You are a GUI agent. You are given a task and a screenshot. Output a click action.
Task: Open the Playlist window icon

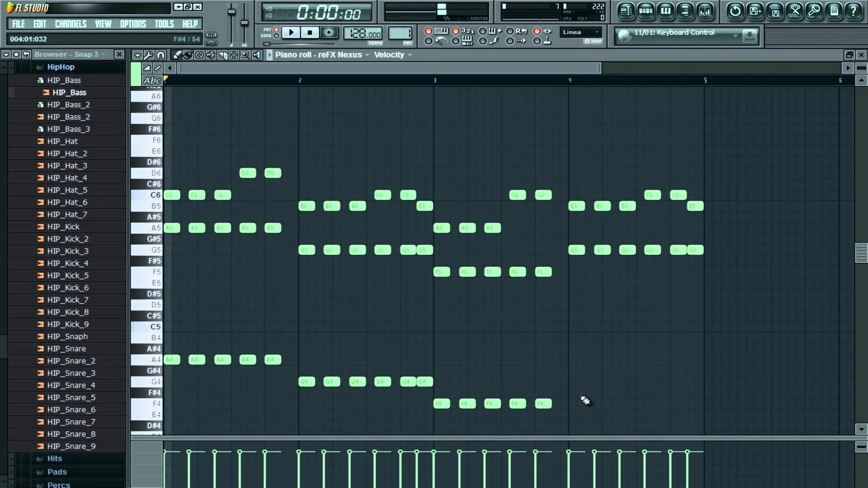click(626, 11)
